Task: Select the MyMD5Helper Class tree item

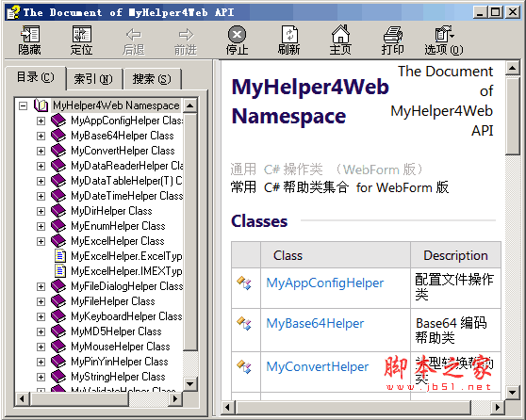Action: (116, 331)
